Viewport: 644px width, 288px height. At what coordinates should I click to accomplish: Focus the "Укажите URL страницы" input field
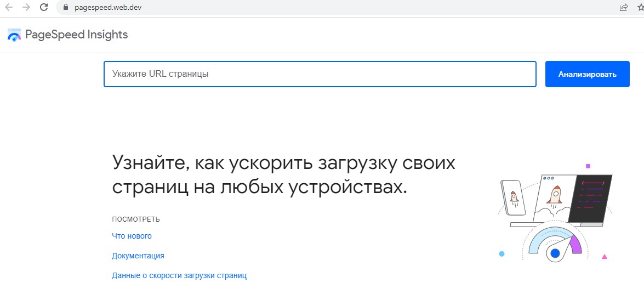click(320, 74)
